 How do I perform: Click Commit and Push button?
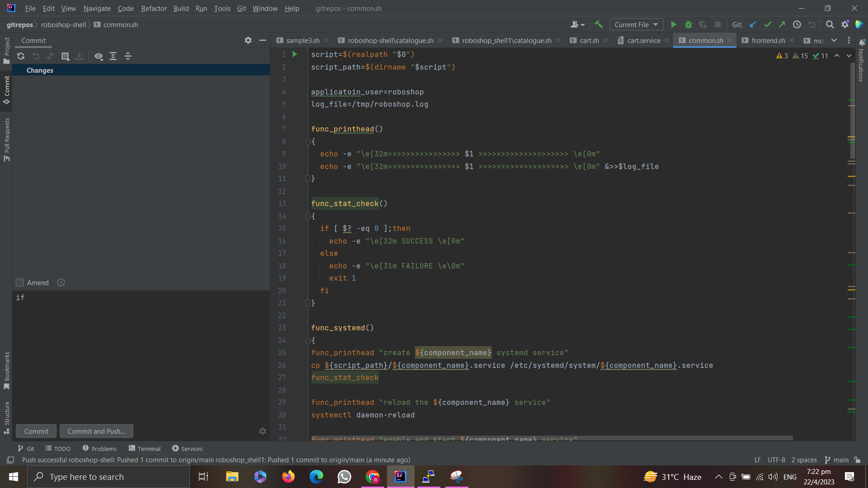pos(96,431)
